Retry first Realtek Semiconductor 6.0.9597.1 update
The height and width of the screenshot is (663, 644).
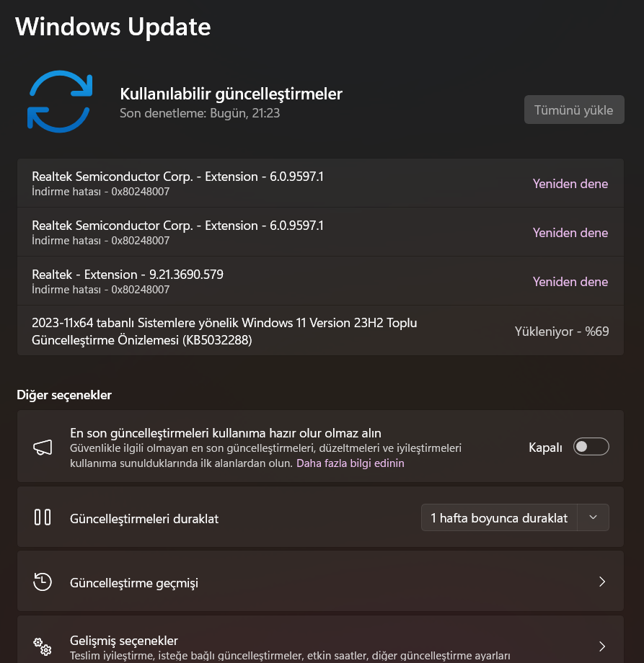coord(570,184)
